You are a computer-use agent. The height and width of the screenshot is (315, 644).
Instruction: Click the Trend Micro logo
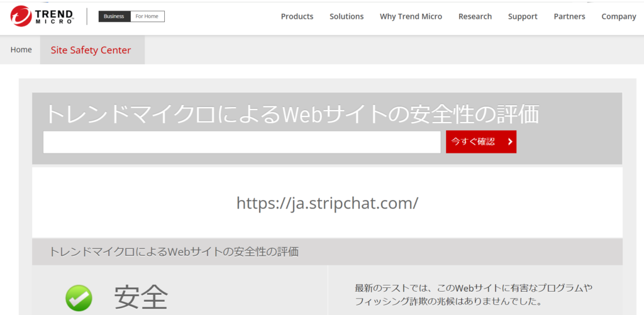click(x=42, y=16)
